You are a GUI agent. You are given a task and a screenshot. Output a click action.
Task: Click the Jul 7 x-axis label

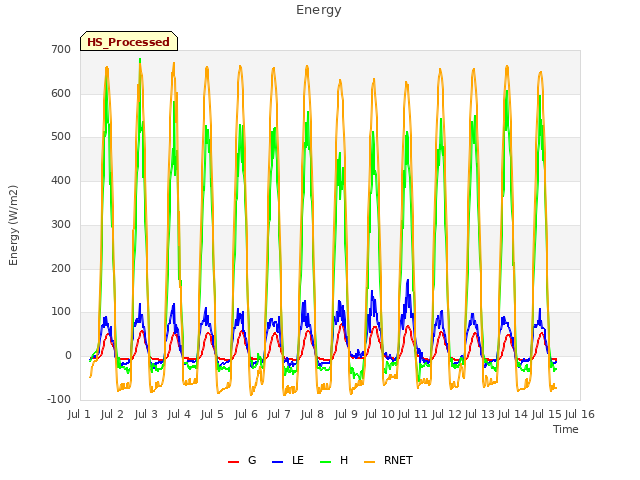[279, 415]
